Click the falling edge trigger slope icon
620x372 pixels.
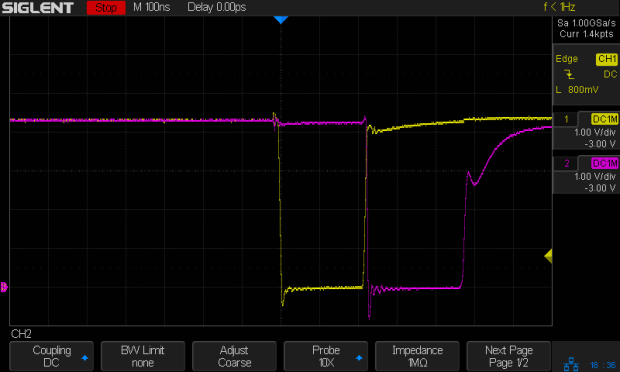pos(569,74)
